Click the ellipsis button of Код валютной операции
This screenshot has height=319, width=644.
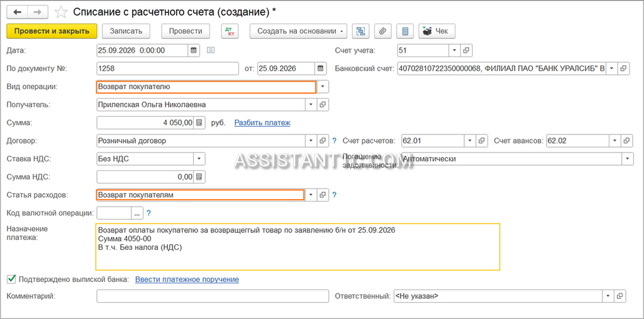coord(136,213)
